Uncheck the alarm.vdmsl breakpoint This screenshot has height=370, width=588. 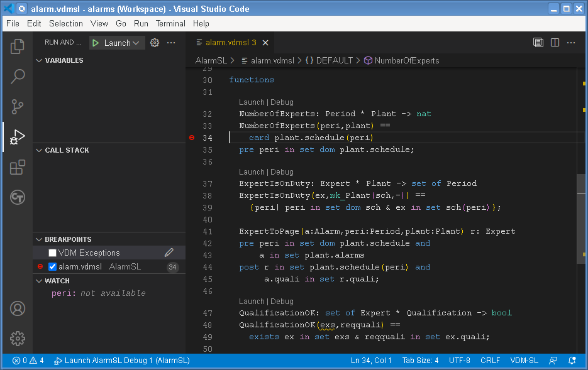52,266
